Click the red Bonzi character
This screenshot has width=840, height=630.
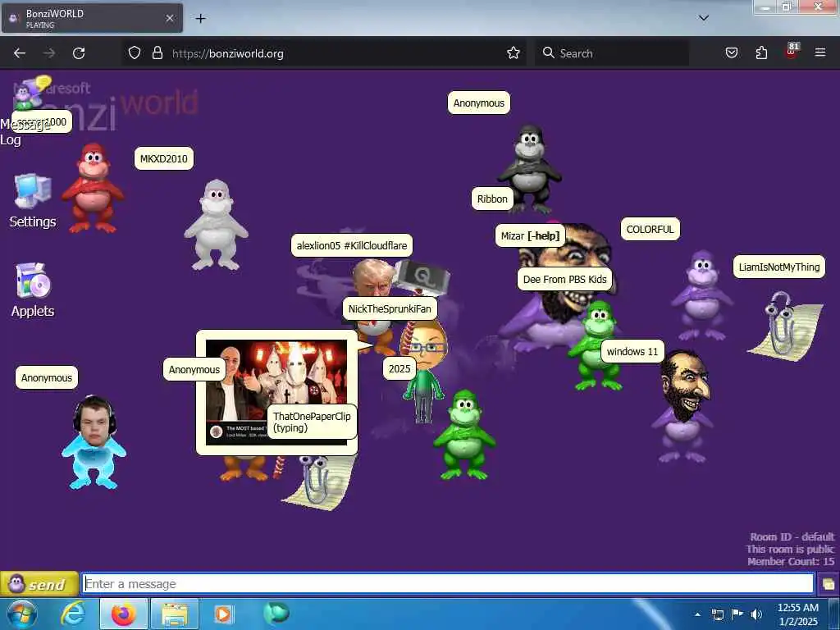[x=93, y=188]
